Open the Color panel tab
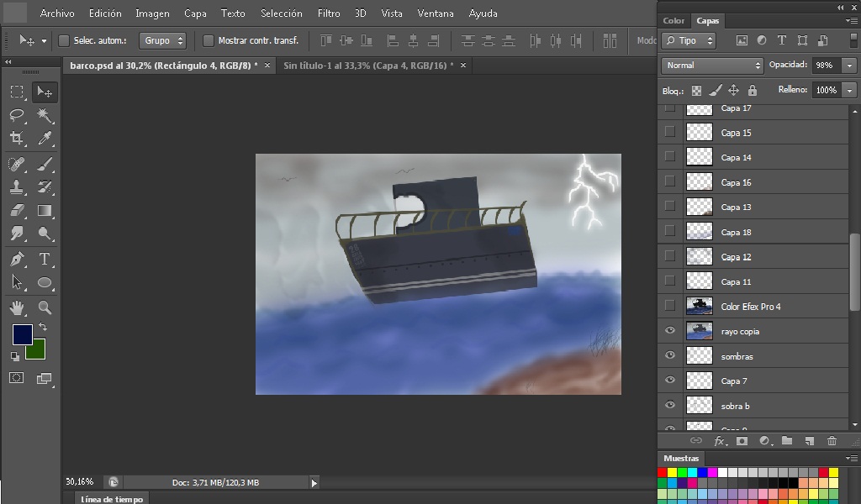Viewport: 861px width, 504px height. [x=673, y=20]
